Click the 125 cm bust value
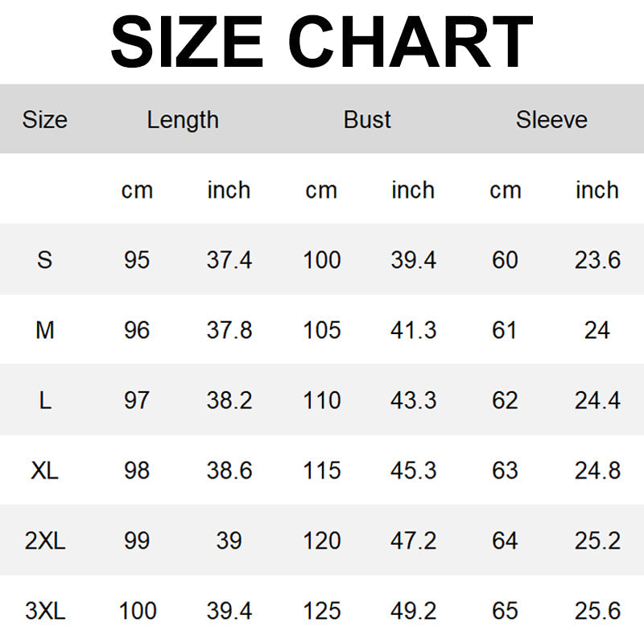Screen dimensions: 644x644 pos(322,610)
